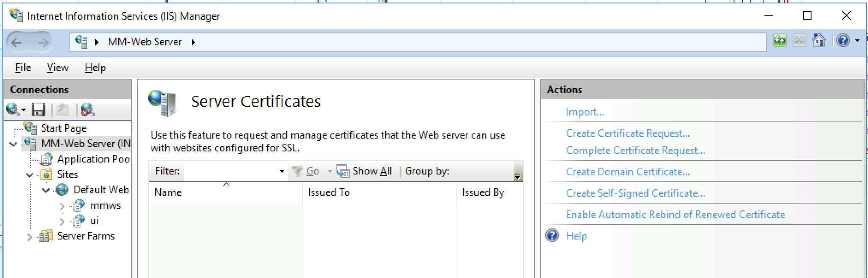This screenshot has width=868, height=278.
Task: Expand the Server Farms node
Action: (29, 237)
